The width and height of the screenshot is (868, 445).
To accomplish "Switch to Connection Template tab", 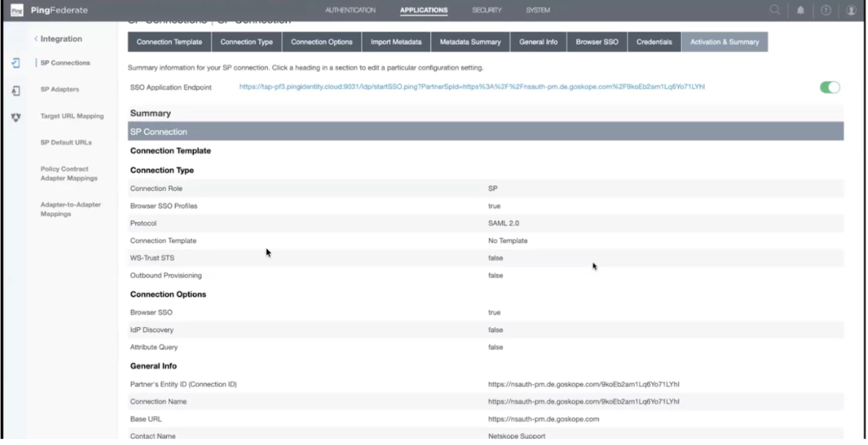I will pyautogui.click(x=169, y=42).
